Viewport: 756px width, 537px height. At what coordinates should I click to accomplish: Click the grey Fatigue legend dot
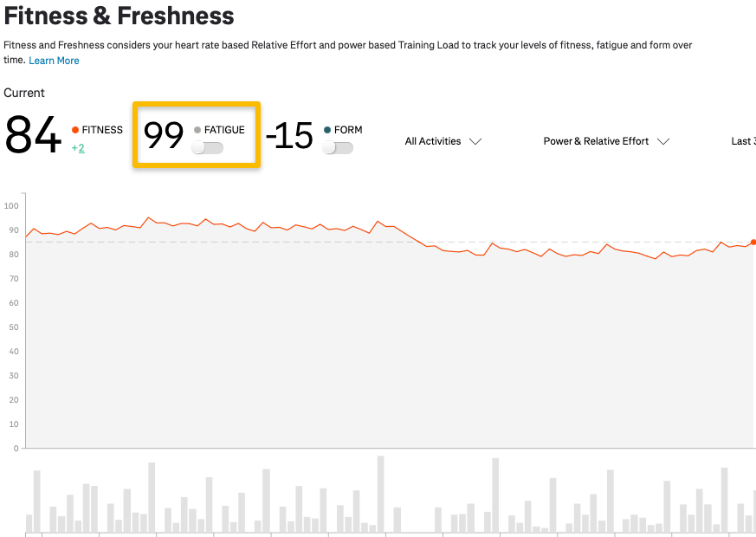click(x=197, y=131)
